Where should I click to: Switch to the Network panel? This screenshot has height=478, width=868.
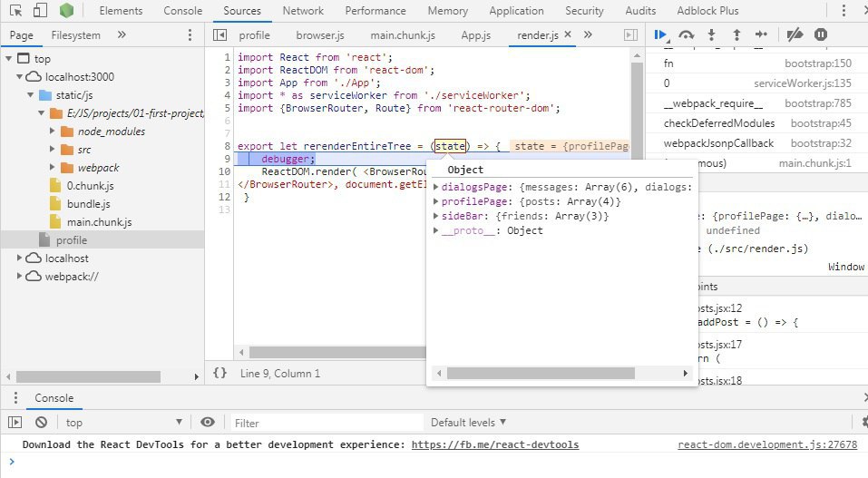(x=303, y=11)
